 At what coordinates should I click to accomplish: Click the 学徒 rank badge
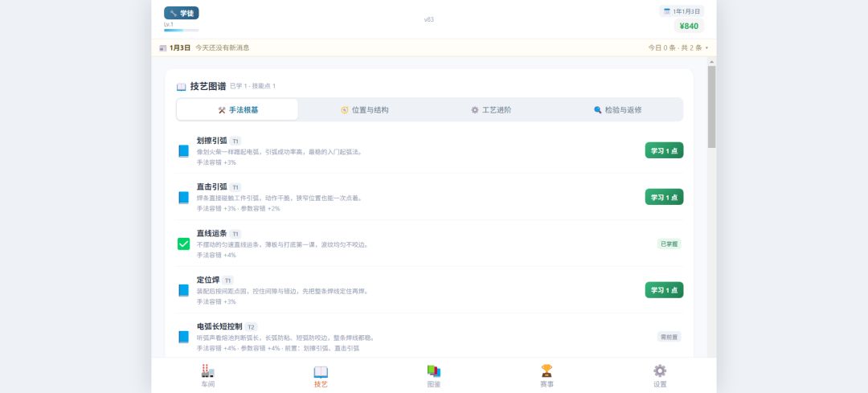coord(182,14)
